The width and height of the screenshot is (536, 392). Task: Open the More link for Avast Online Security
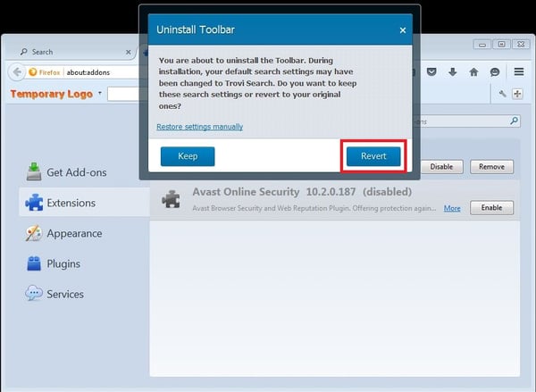452,208
